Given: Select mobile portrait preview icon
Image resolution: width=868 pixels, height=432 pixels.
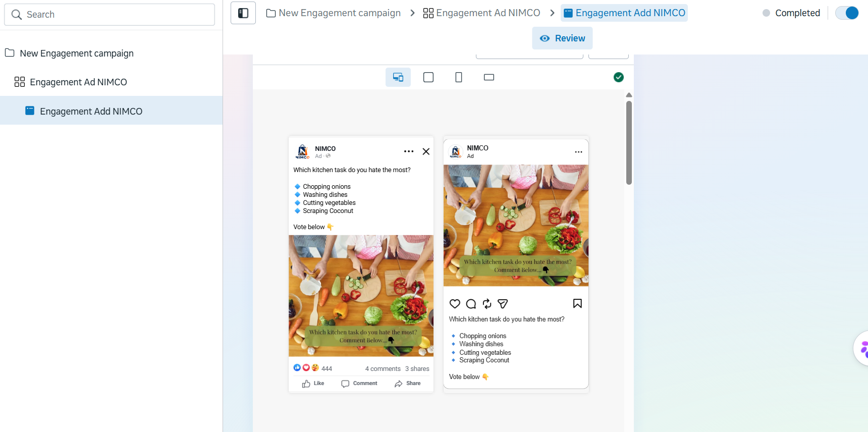Looking at the screenshot, I should click(459, 77).
